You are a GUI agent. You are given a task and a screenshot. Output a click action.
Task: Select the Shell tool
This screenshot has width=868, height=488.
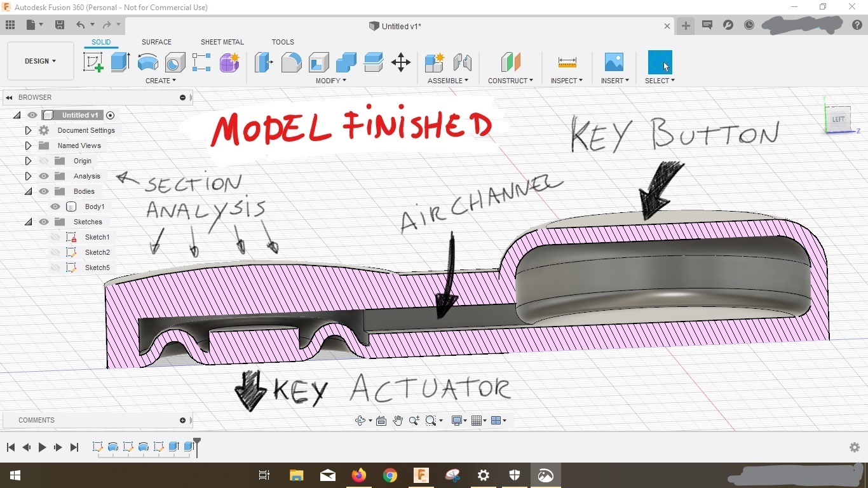(x=319, y=62)
